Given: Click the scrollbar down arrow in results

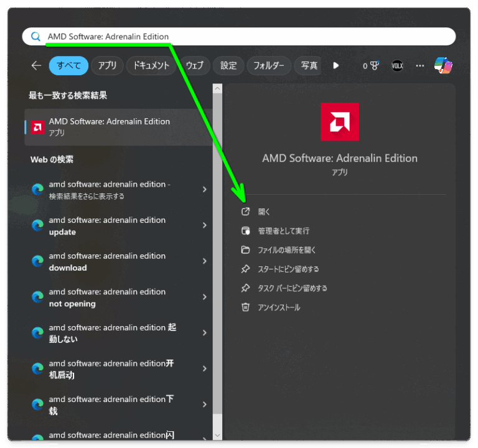Looking at the screenshot, I should (x=217, y=435).
